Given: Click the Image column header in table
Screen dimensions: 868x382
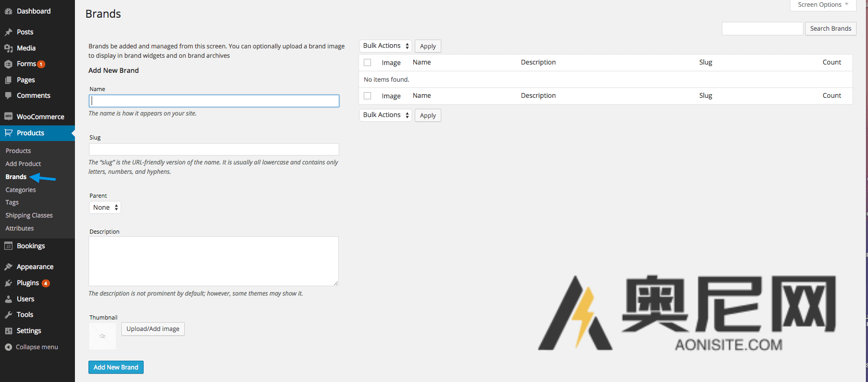Looking at the screenshot, I should click(391, 63).
